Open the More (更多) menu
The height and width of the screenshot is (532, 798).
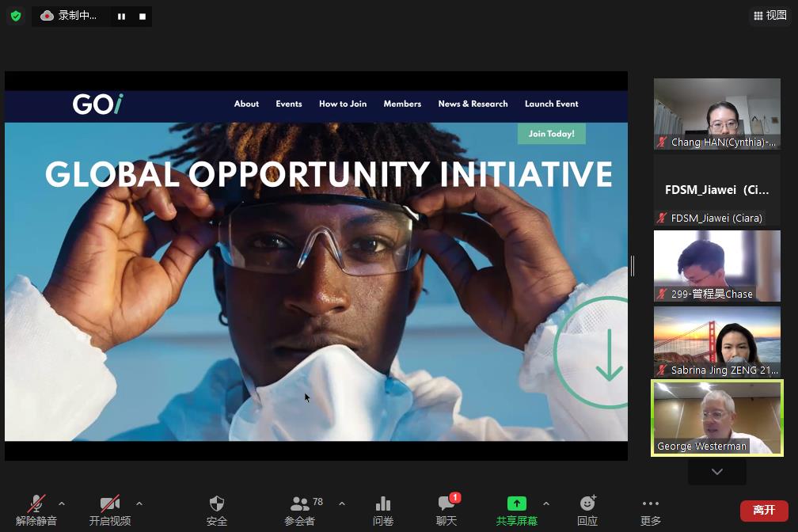[651, 510]
